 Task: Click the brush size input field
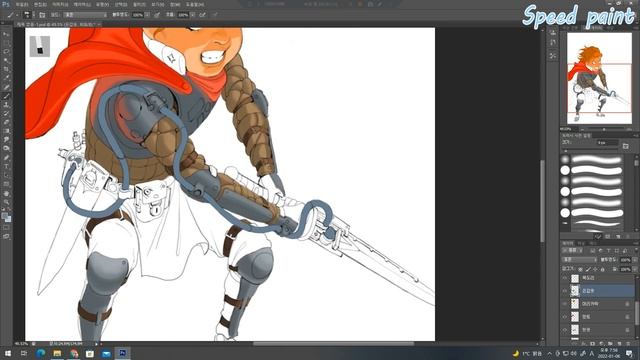608,143
